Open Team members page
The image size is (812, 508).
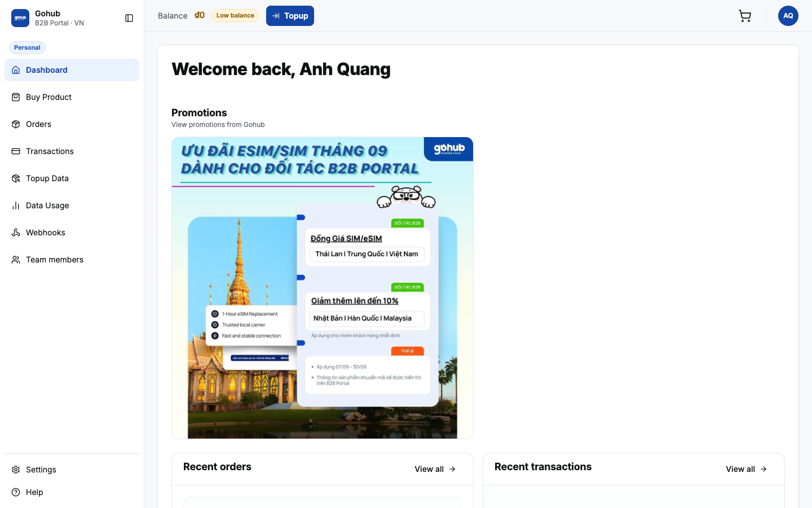tap(72, 260)
